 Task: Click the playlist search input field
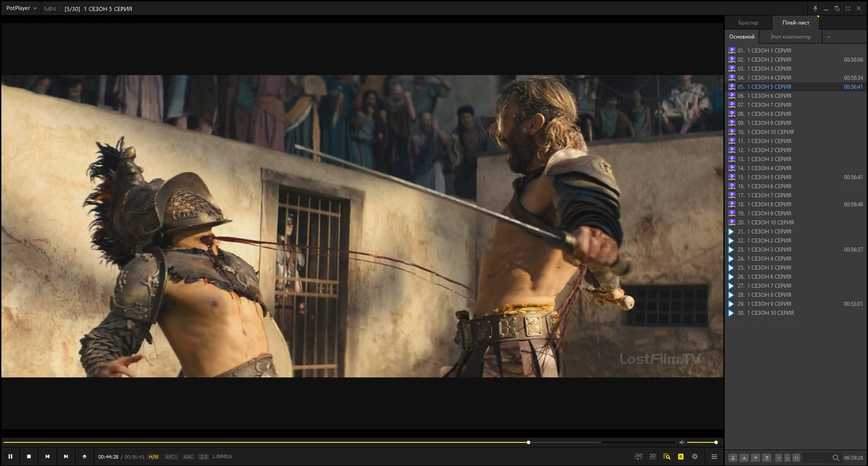(x=817, y=458)
